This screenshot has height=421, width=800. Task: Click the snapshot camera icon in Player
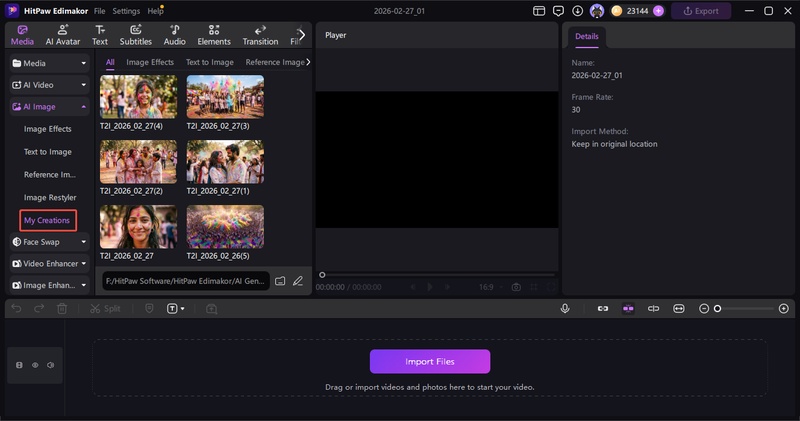point(516,287)
